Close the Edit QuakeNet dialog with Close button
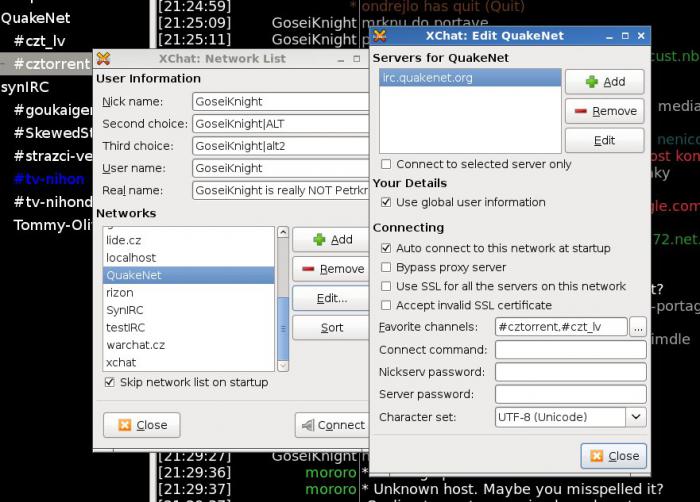 (614, 456)
